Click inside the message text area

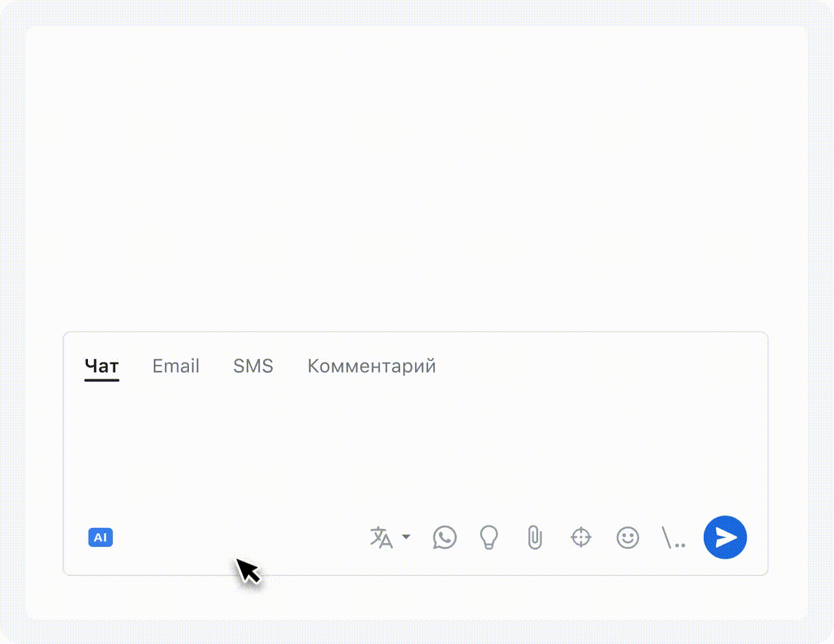416,450
